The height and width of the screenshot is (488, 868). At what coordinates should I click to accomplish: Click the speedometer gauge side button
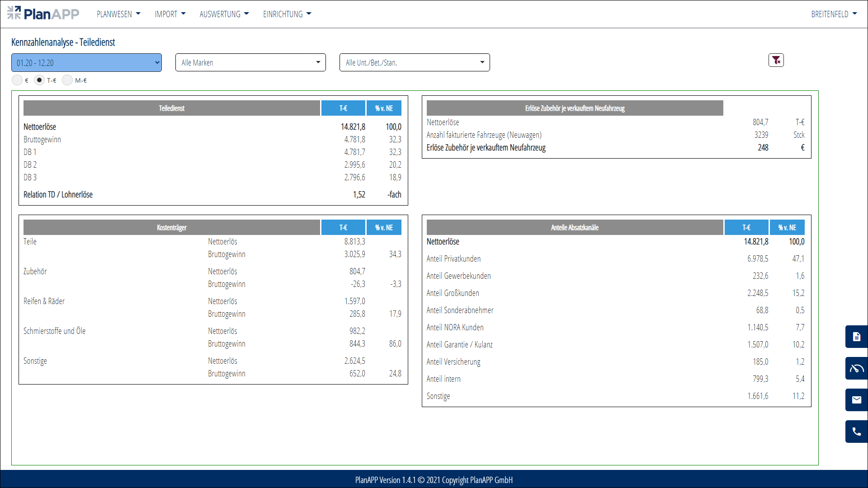856,368
